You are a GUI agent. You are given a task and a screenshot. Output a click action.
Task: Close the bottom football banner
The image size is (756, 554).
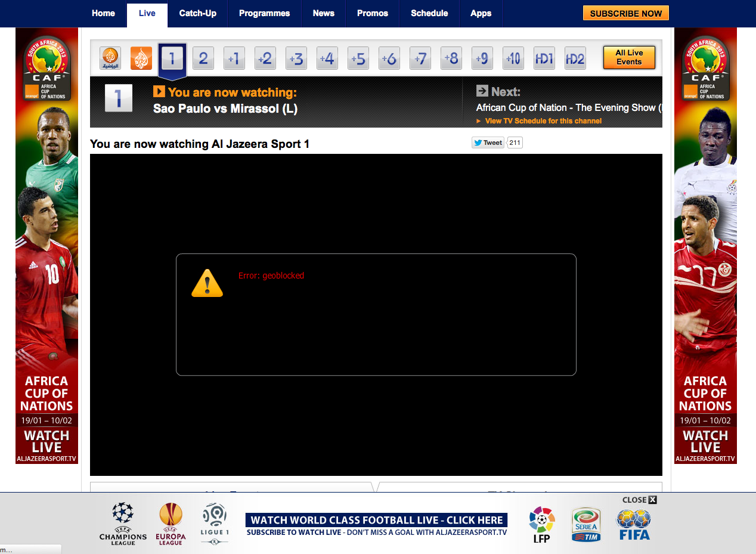pyautogui.click(x=640, y=500)
